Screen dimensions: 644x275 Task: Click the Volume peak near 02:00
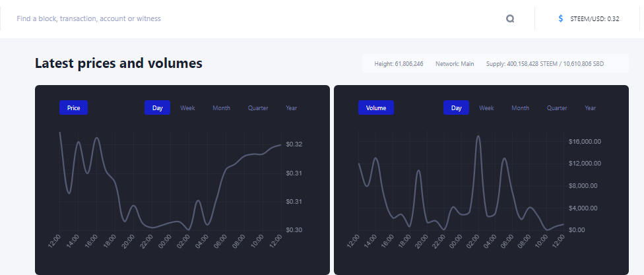click(478, 137)
